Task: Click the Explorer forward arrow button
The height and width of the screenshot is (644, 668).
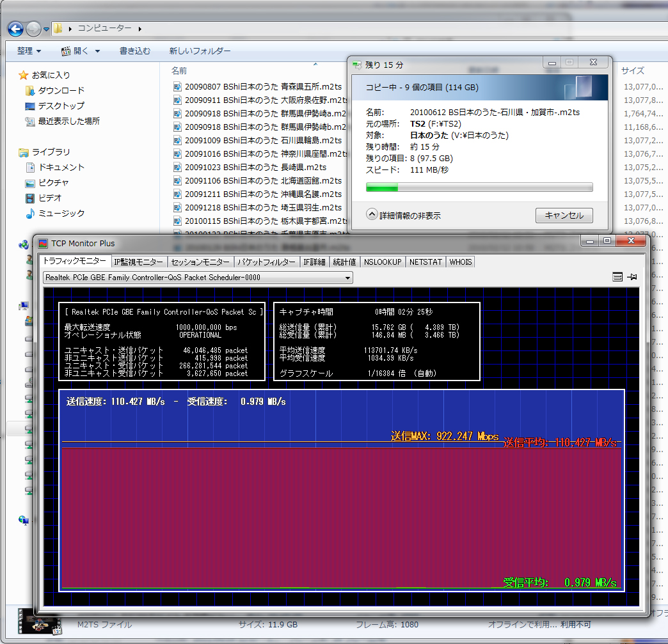Action: [x=33, y=28]
